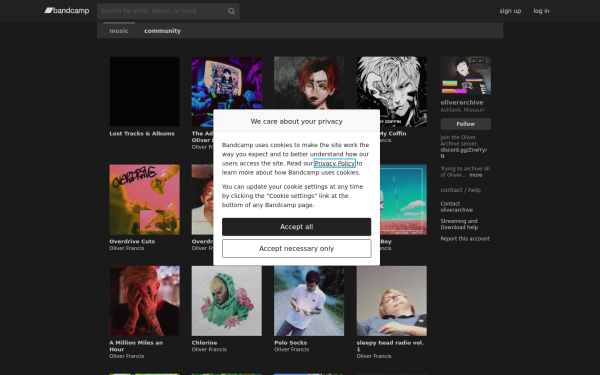The height and width of the screenshot is (375, 600).
Task: Focus the artist, album, or track search field
Action: (x=168, y=11)
